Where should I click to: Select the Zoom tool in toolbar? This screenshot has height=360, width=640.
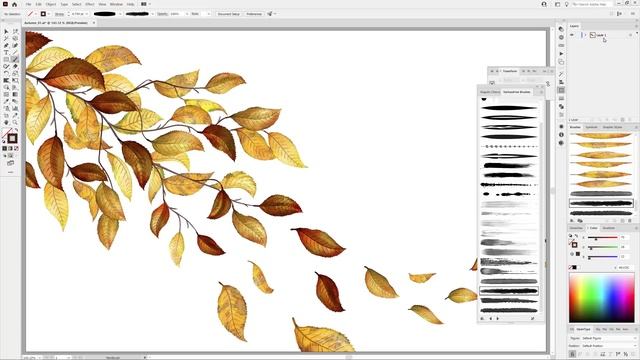[x=15, y=122]
